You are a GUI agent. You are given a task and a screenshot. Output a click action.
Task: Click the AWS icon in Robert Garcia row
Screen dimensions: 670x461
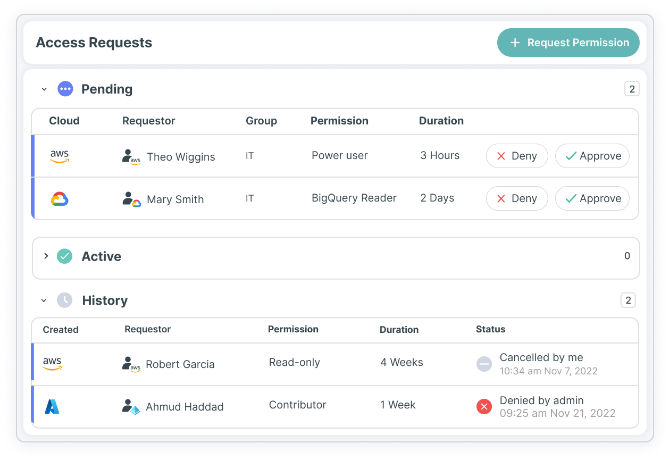[52, 363]
